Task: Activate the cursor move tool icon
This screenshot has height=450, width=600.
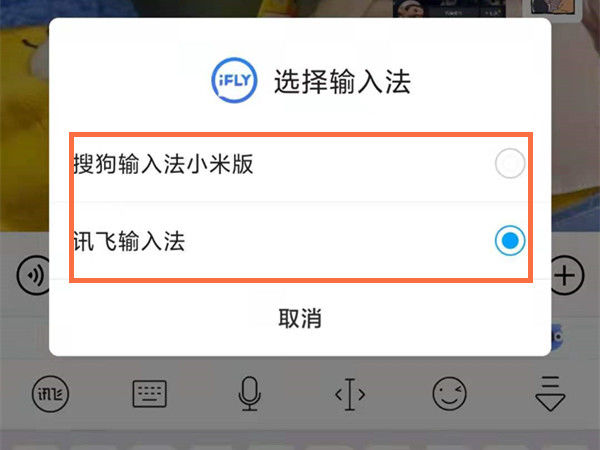Action: (350, 394)
